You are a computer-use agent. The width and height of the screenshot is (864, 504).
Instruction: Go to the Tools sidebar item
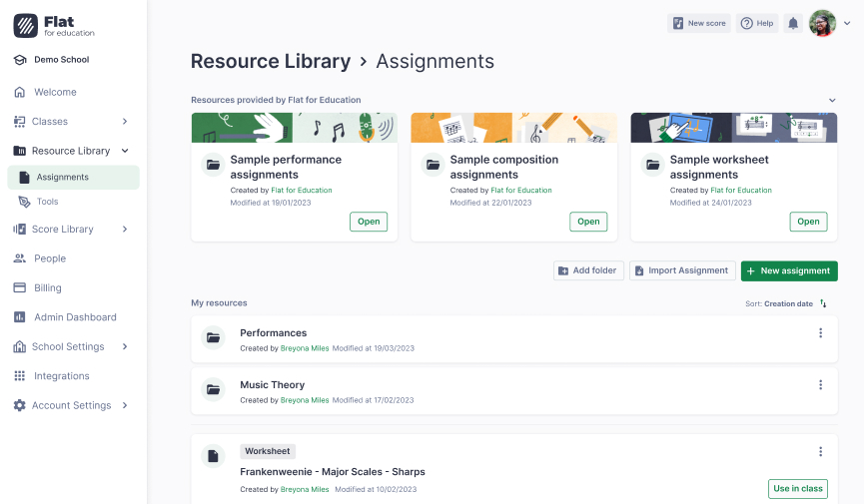pyautogui.click(x=47, y=202)
